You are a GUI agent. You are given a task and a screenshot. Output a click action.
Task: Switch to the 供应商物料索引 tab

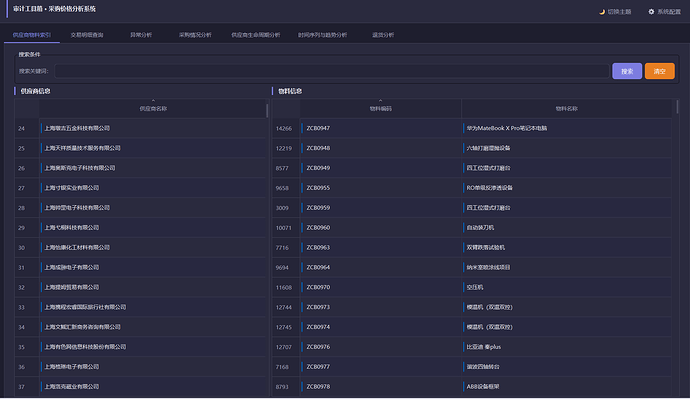(32, 35)
